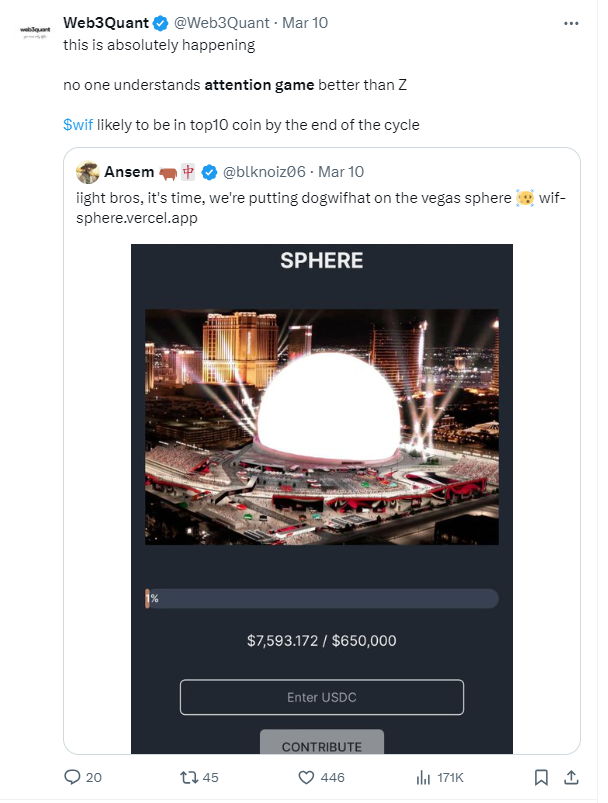The image size is (608, 803).
Task: Click the reply speech bubble icon
Action: pos(72,777)
